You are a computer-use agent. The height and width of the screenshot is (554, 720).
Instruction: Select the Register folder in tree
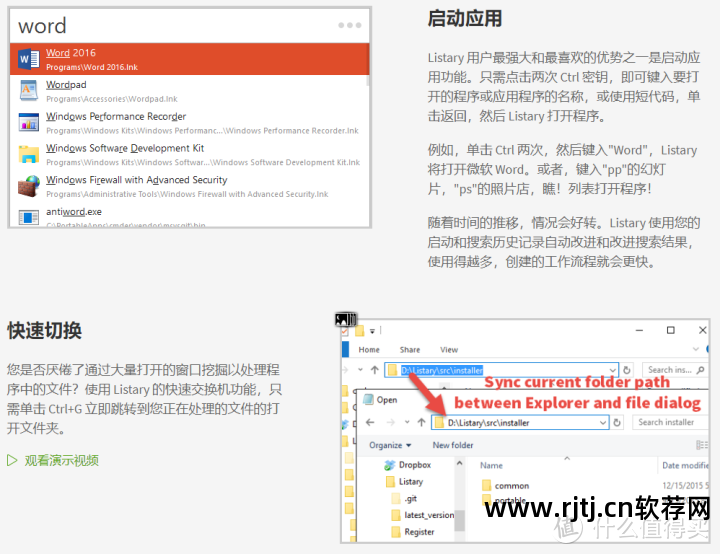tap(413, 531)
